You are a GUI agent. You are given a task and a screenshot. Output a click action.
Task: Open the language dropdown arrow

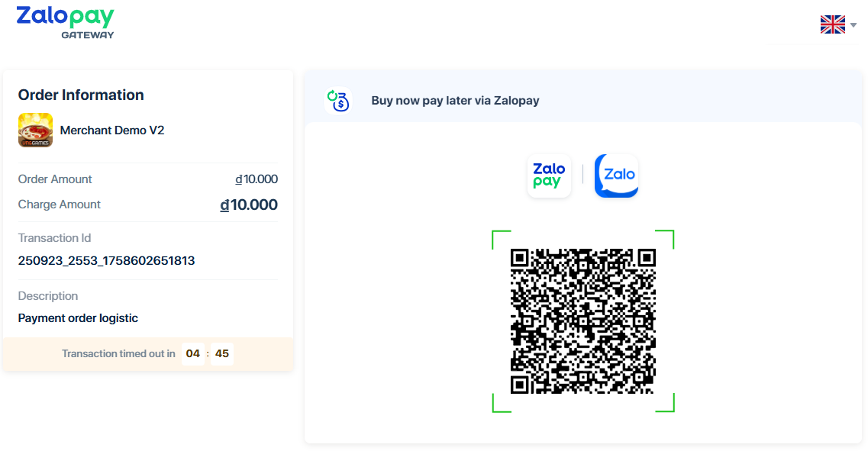(853, 25)
